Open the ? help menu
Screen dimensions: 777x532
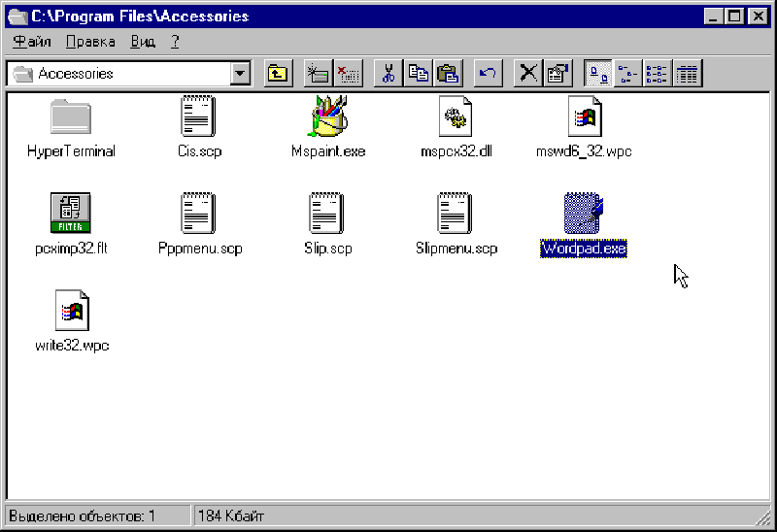[175, 42]
